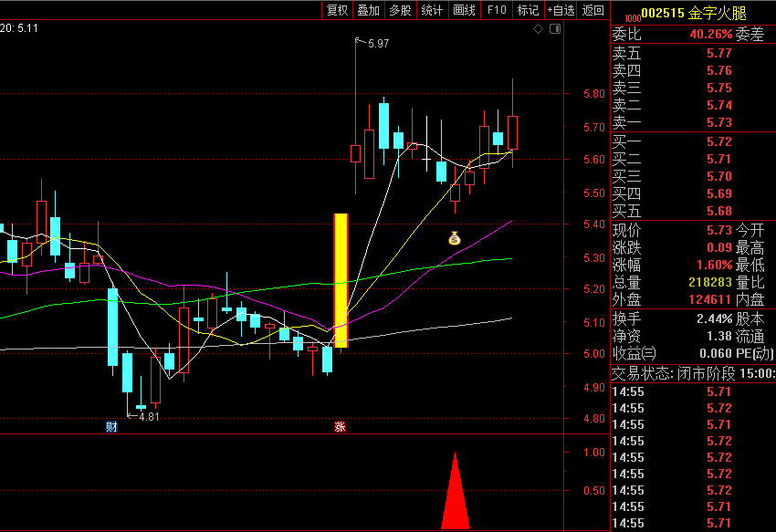Select the 买三 row at 5.70

(x=693, y=176)
